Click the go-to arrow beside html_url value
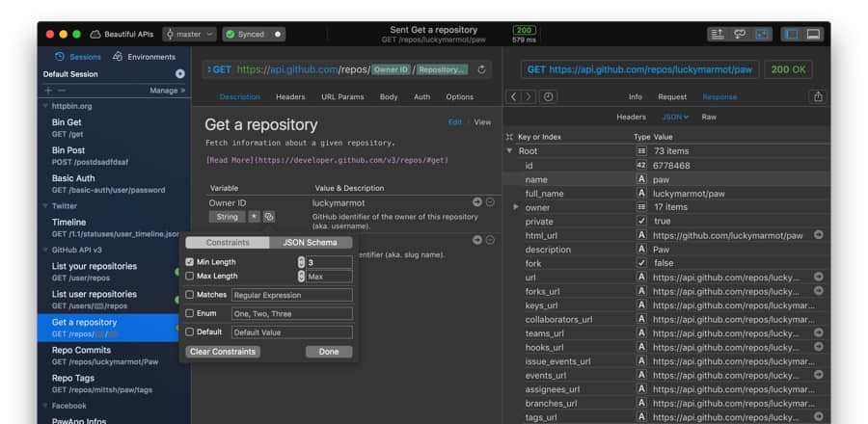The width and height of the screenshot is (868, 424). pos(818,235)
